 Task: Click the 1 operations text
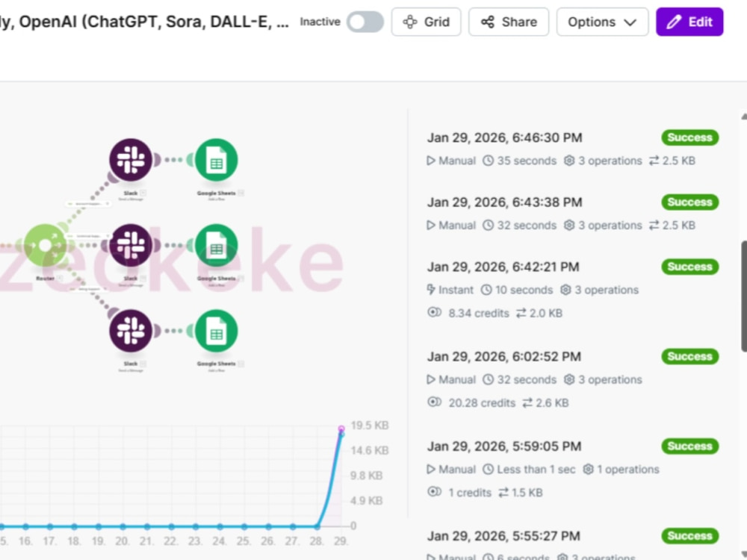coord(628,470)
